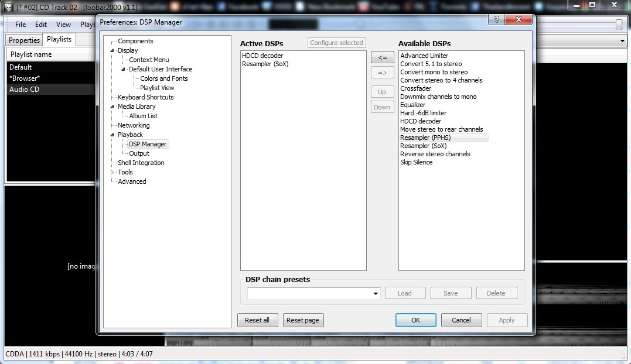Select Advanced Limiter in Available DSPs
The image size is (631, 364).
(424, 56)
